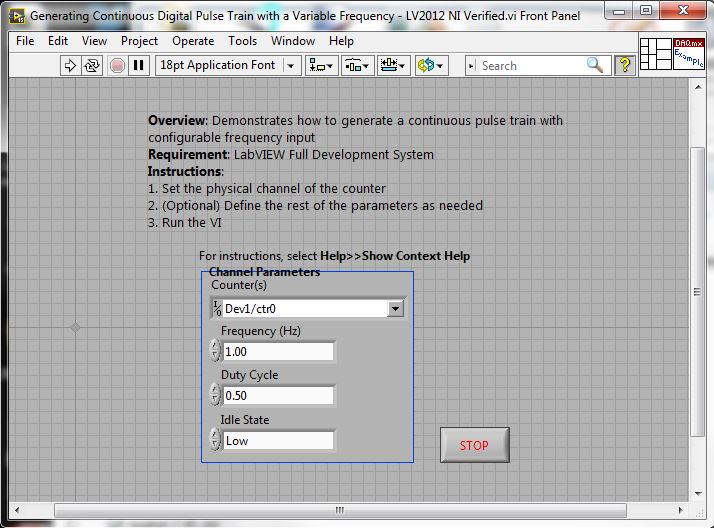The height and width of the screenshot is (528, 714).
Task: Open the Operate menu
Action: click(x=193, y=41)
